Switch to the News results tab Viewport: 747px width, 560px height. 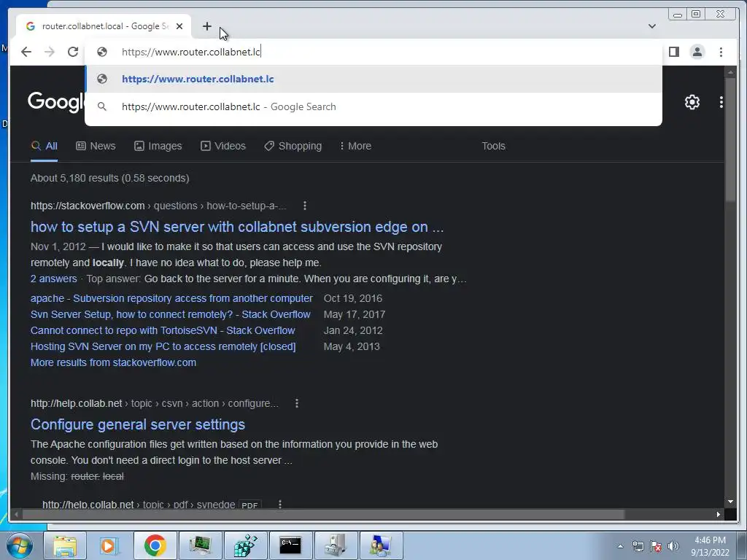coord(96,146)
